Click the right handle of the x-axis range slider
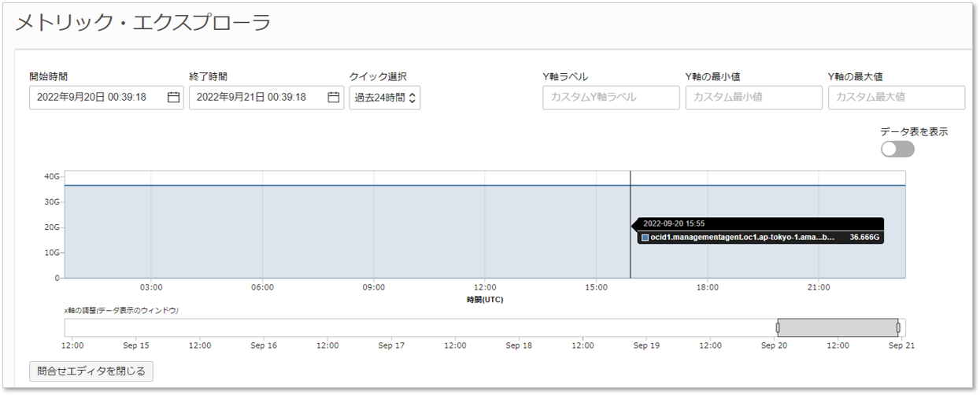Viewport: 980px width, 395px height. point(898,327)
